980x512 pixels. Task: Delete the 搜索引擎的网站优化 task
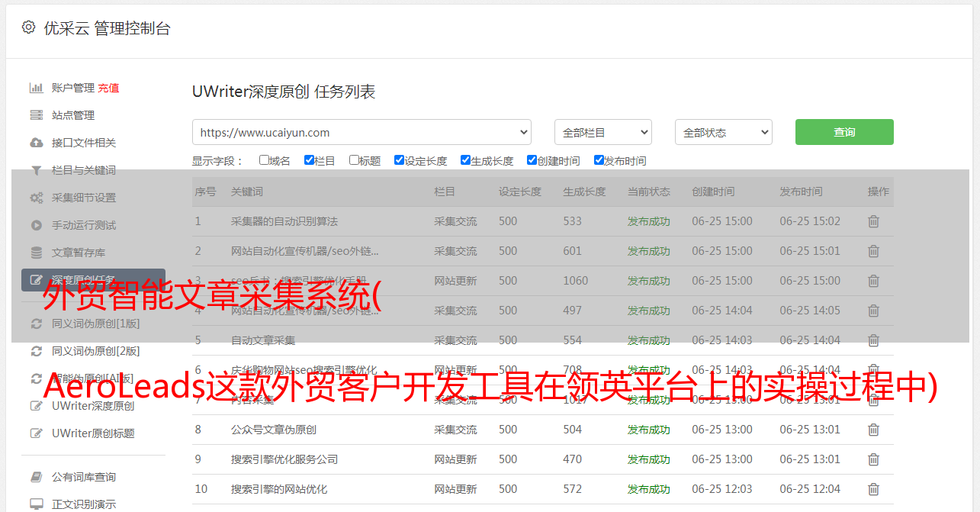click(x=873, y=489)
